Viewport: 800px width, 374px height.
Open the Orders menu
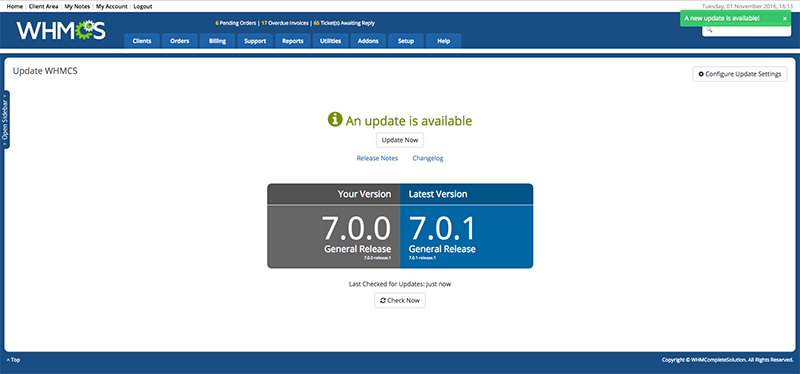click(x=180, y=41)
